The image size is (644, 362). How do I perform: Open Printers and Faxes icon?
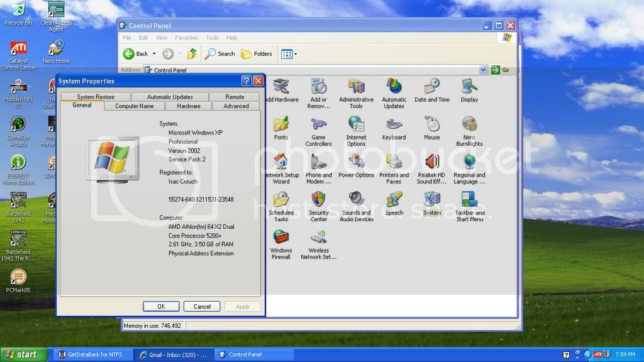(394, 169)
